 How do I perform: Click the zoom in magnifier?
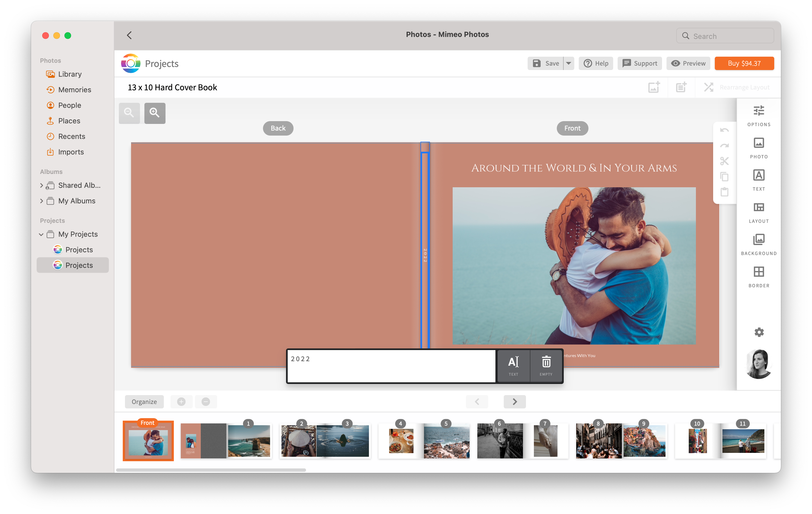point(155,113)
